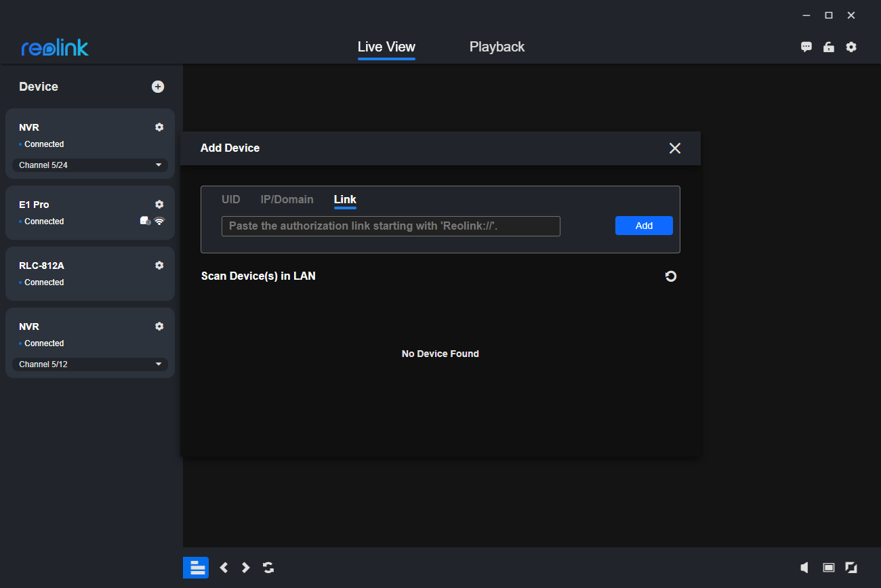Go to next page of camera views
The height and width of the screenshot is (588, 881).
pos(246,568)
